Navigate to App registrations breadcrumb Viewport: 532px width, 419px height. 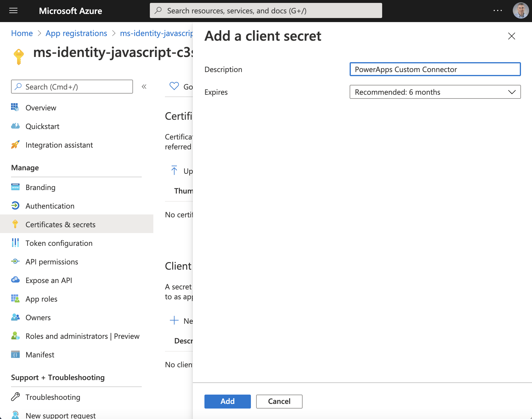tap(76, 33)
